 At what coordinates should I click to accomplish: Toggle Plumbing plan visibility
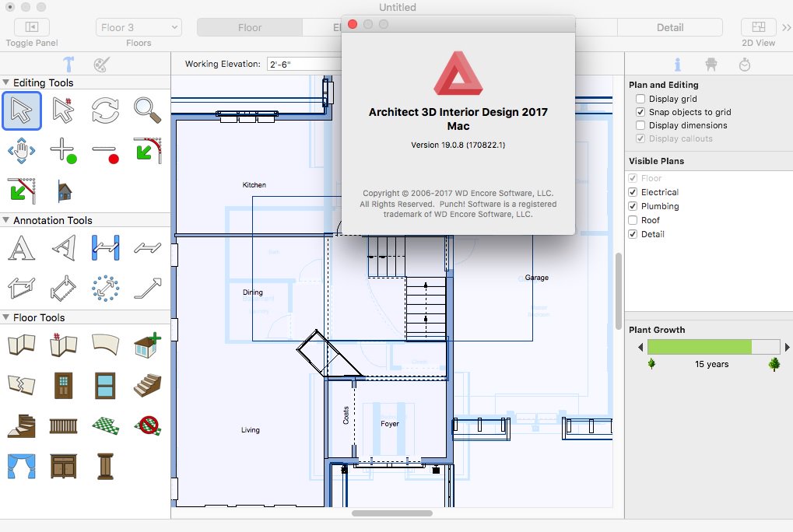632,206
